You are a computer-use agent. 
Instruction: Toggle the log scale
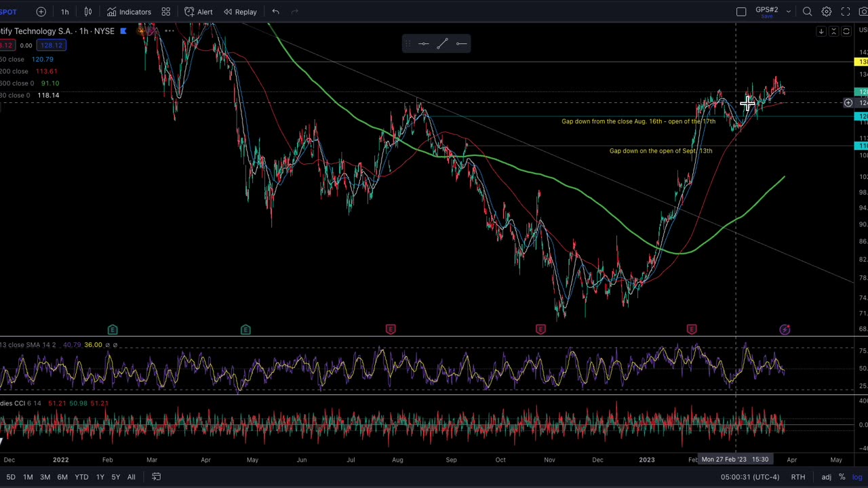857,477
